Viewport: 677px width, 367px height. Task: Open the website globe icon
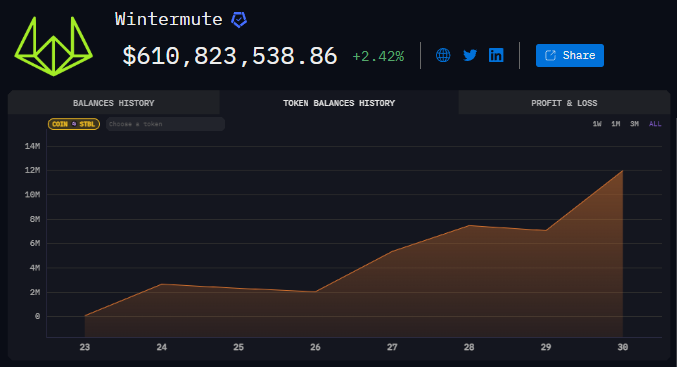(x=443, y=55)
